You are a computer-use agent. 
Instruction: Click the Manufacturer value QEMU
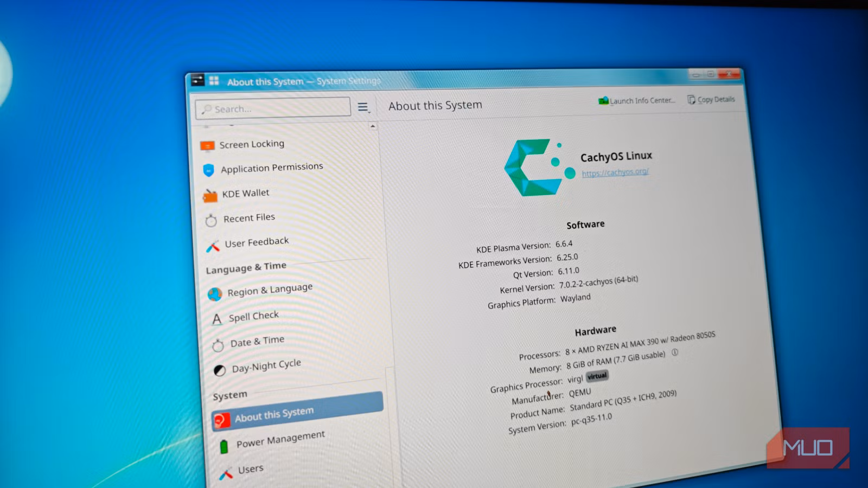580,392
